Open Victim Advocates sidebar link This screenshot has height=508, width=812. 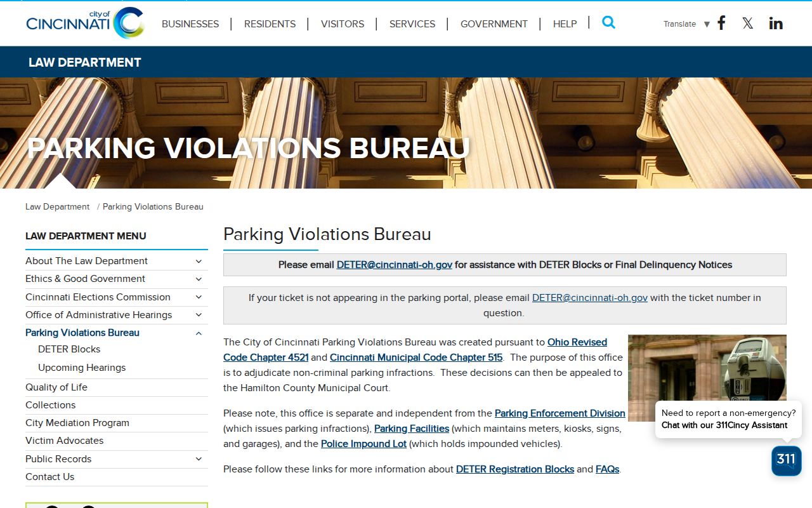[x=65, y=441]
